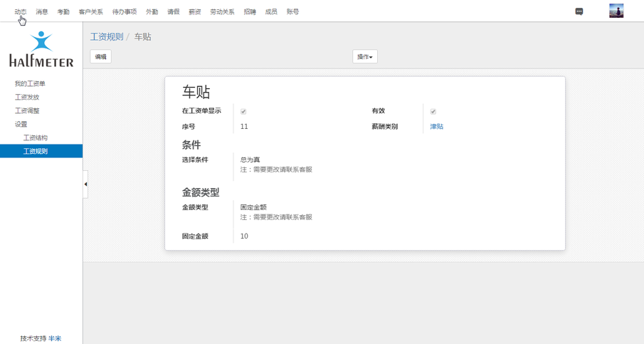
Task: Toggle the 有效 checkbox
Action: click(x=433, y=112)
